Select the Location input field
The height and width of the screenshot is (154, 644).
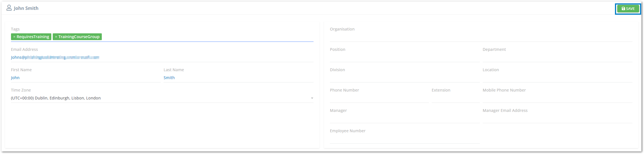(557, 78)
